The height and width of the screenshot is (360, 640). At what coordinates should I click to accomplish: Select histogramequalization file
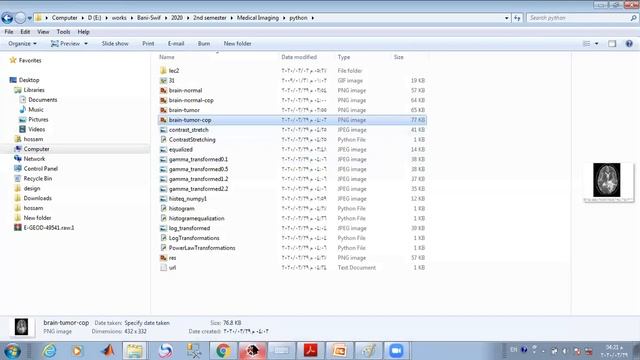196,218
